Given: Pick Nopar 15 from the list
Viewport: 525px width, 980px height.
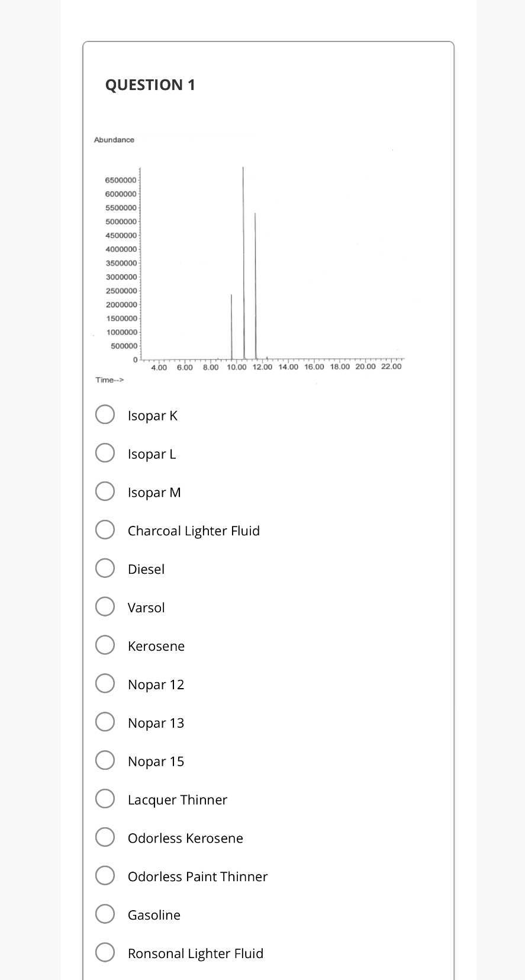Looking at the screenshot, I should (105, 760).
